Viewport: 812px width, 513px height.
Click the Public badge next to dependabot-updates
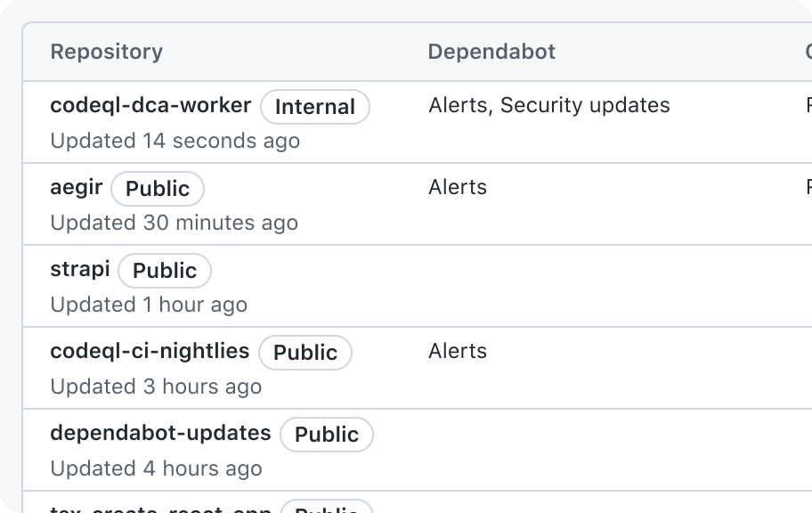pos(327,435)
